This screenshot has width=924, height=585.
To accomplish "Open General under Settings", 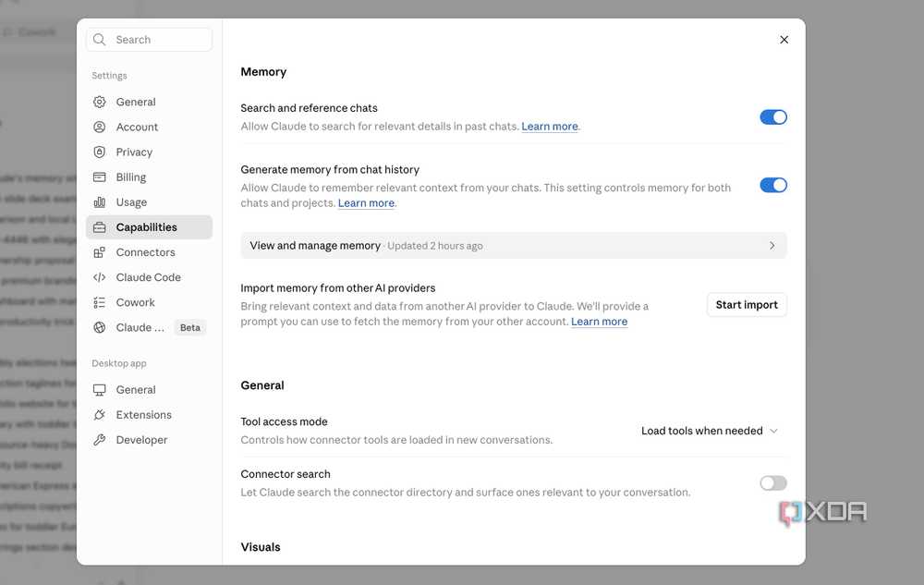I will (149, 102).
